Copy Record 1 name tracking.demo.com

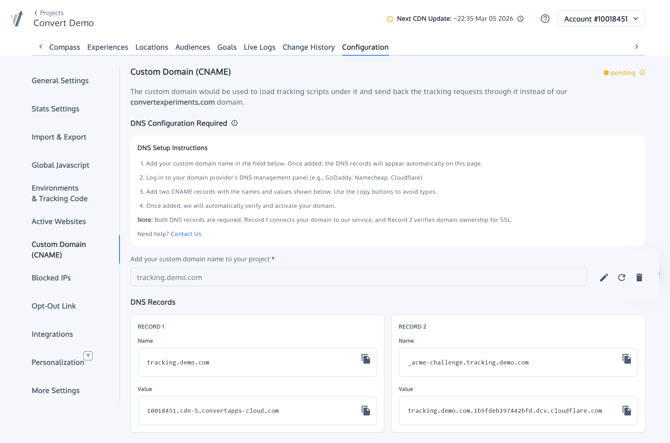366,359
